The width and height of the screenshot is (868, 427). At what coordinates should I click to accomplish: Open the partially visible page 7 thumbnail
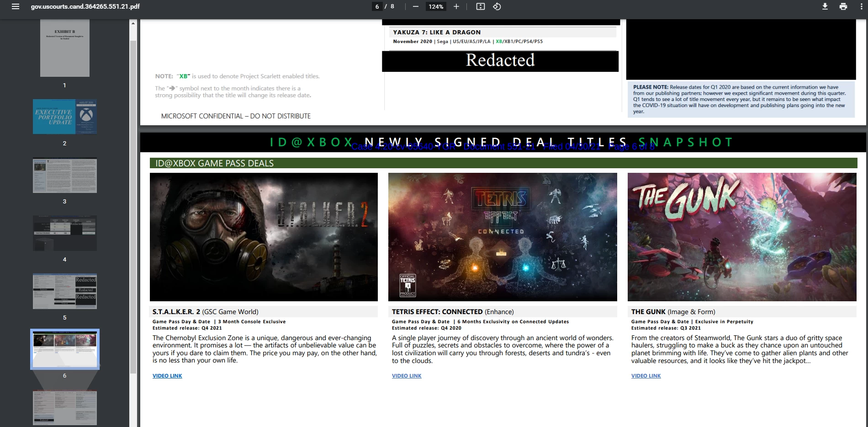[x=64, y=408]
